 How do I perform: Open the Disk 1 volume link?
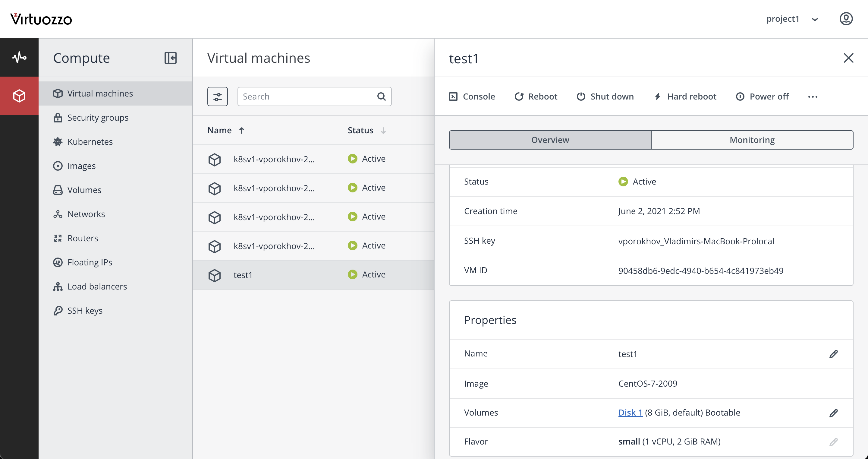pyautogui.click(x=630, y=413)
